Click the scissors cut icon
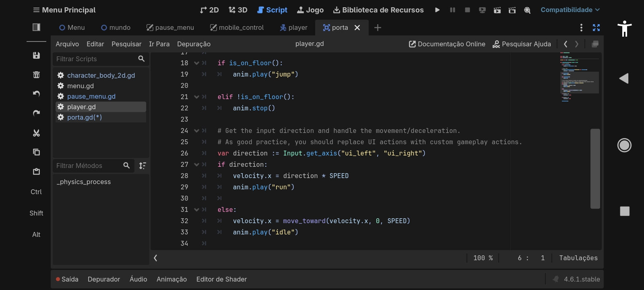This screenshot has width=644, height=290. [36, 133]
